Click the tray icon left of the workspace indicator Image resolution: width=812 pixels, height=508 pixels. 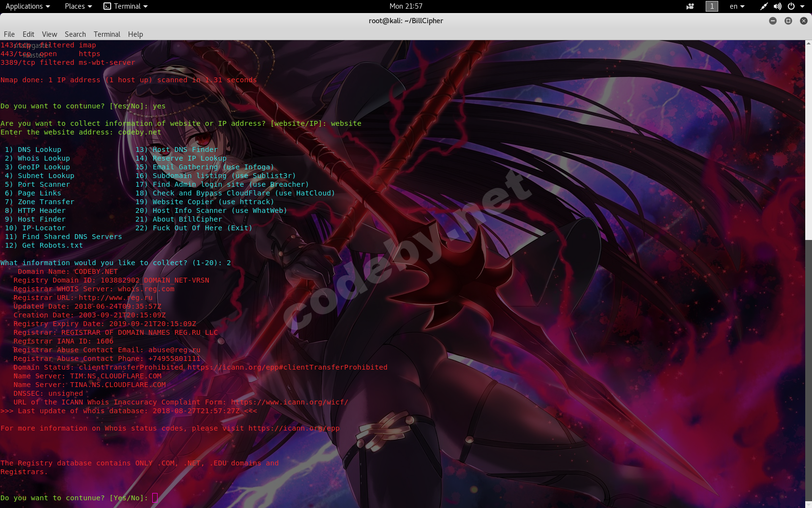(690, 6)
